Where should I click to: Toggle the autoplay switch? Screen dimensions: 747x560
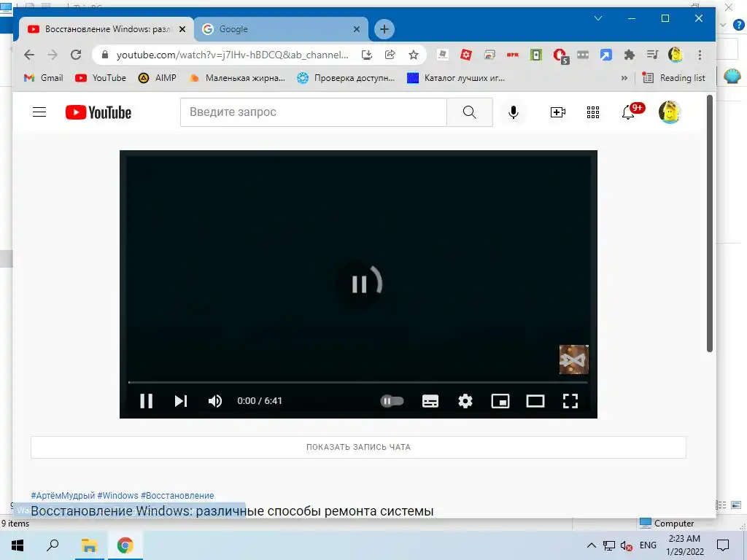[392, 401]
